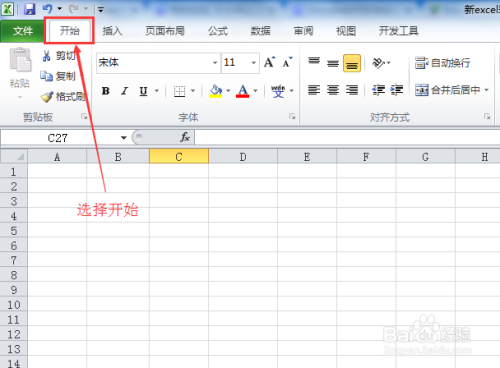Increase font size with large A icon

(x=269, y=62)
